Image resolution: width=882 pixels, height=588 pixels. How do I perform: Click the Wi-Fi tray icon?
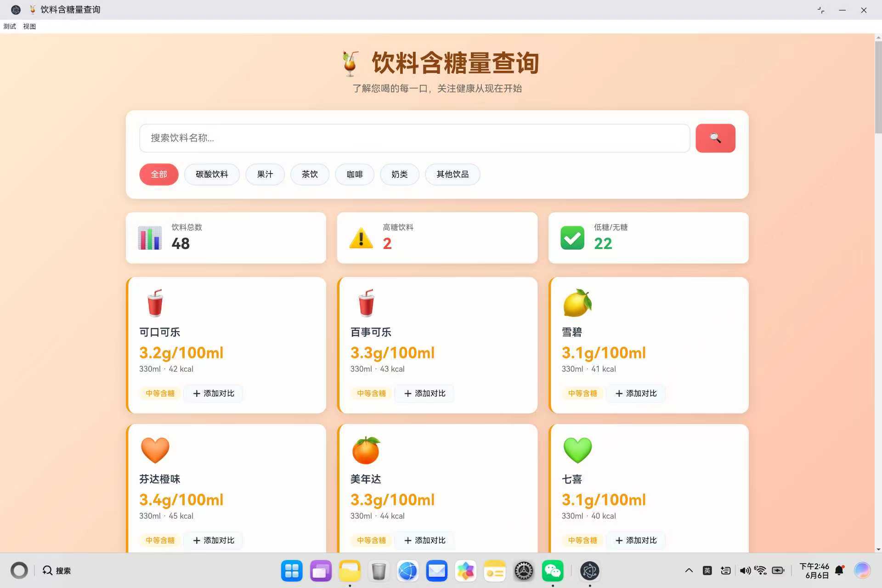point(761,571)
